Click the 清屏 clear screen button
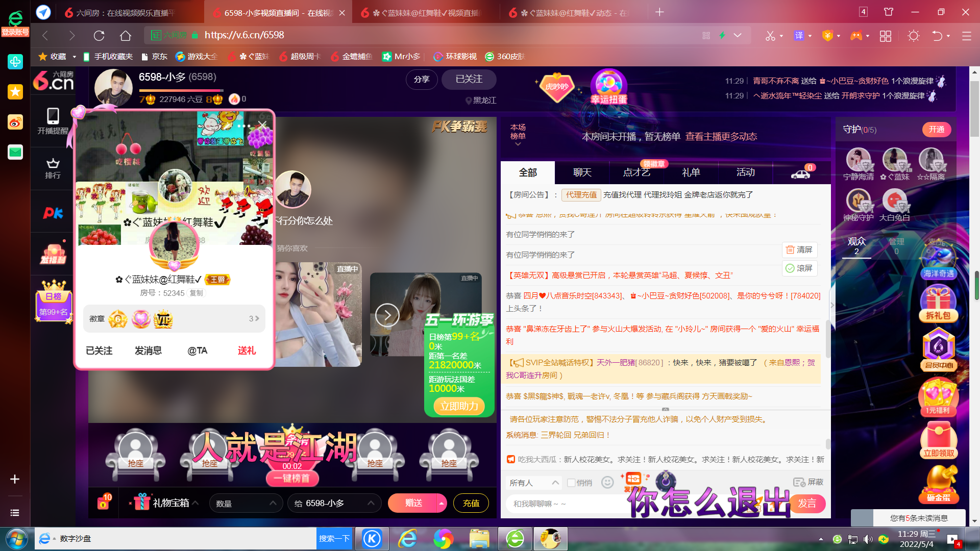Viewport: 980px width, 551px height. [x=799, y=249]
